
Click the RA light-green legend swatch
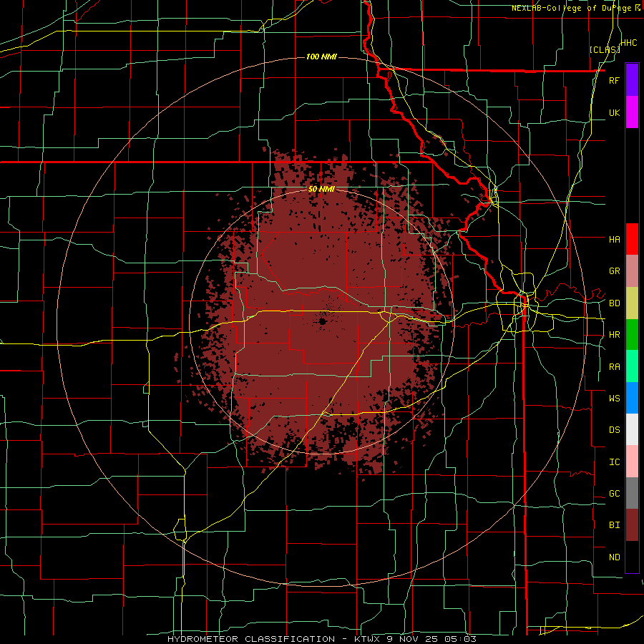[x=632, y=366]
